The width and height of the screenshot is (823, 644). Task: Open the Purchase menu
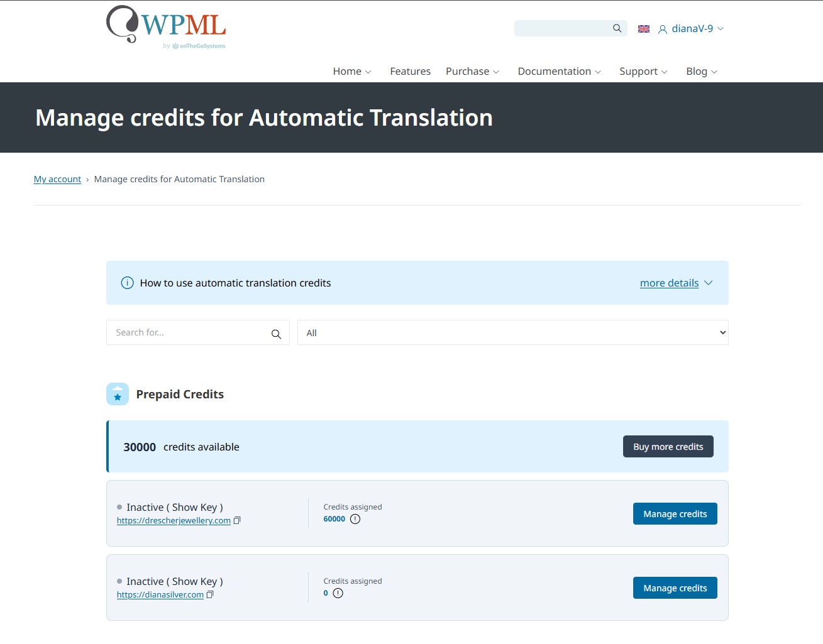click(472, 71)
